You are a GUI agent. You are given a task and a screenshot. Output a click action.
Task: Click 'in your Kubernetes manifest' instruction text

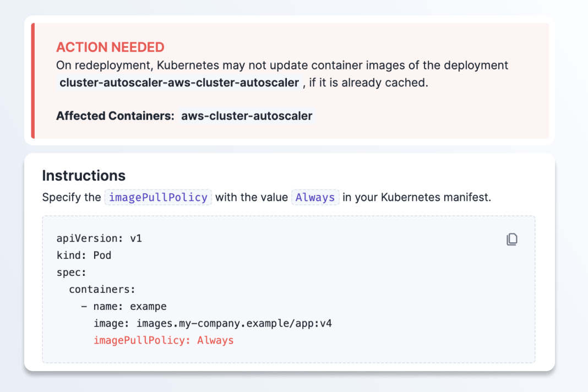tap(417, 197)
